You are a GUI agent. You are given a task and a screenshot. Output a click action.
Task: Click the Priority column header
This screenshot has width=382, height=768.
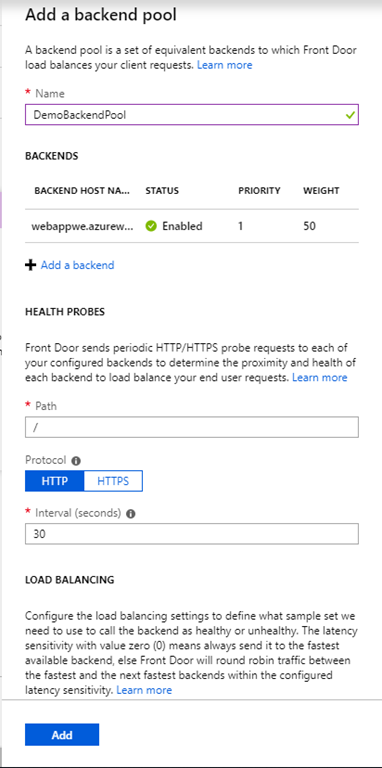(x=259, y=191)
